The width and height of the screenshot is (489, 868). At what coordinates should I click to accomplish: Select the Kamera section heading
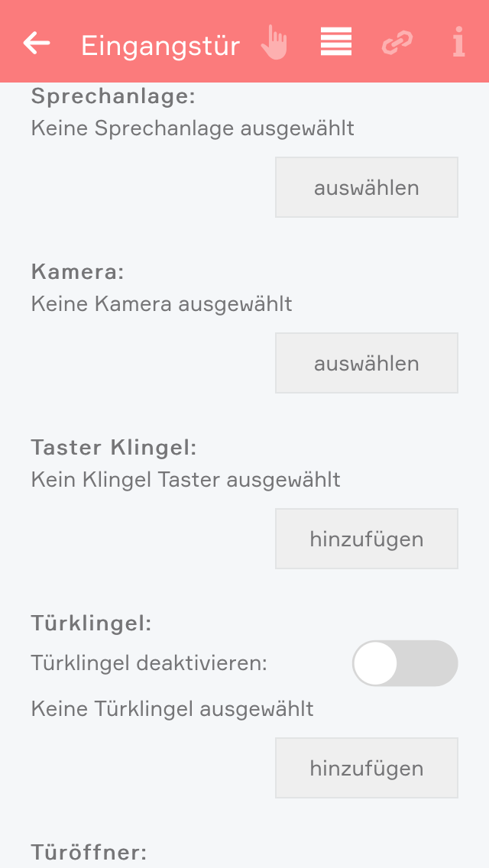(x=78, y=271)
